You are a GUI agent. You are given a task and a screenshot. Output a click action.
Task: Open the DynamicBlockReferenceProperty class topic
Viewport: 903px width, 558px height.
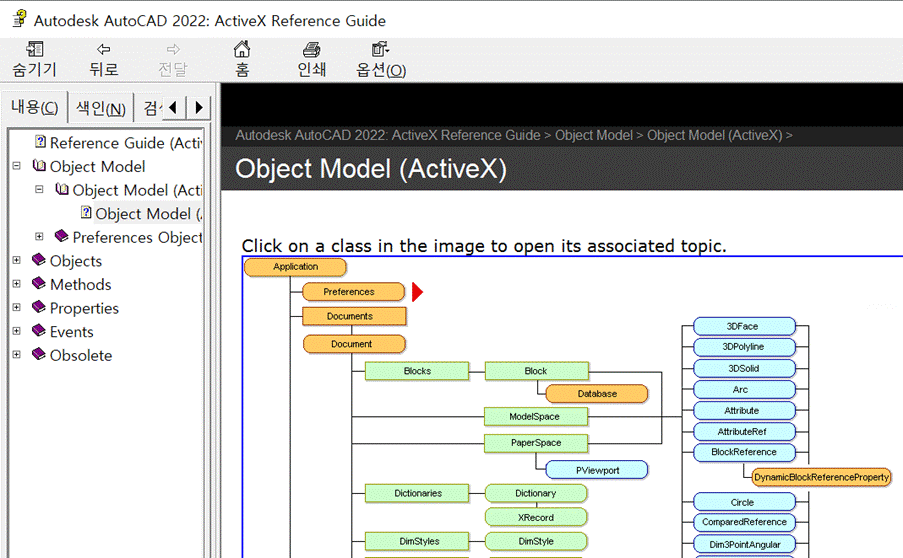821,477
